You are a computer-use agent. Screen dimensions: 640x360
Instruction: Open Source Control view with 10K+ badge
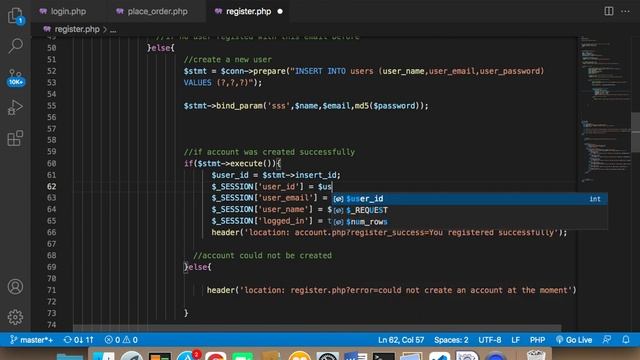[x=16, y=78]
